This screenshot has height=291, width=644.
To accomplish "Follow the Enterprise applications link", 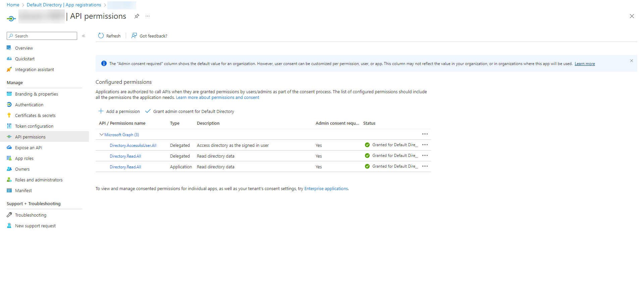I will (x=326, y=189).
